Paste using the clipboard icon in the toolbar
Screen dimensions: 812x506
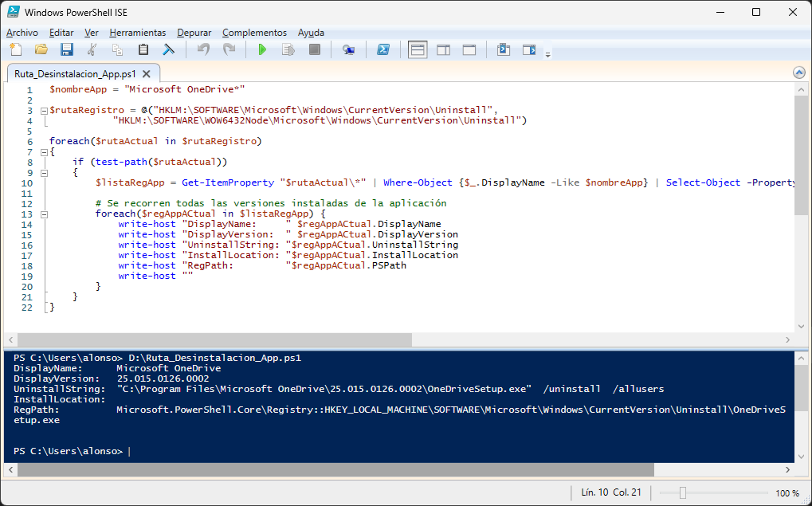tap(143, 50)
